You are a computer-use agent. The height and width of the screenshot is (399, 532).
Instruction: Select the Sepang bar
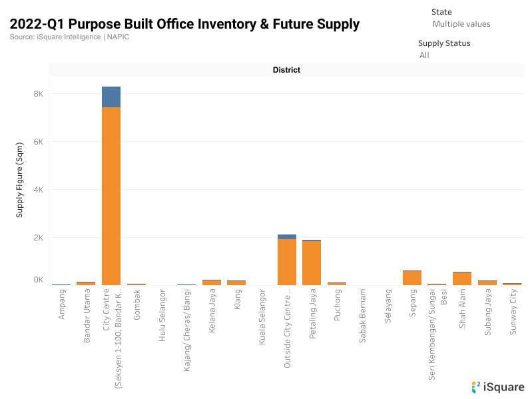pos(412,278)
